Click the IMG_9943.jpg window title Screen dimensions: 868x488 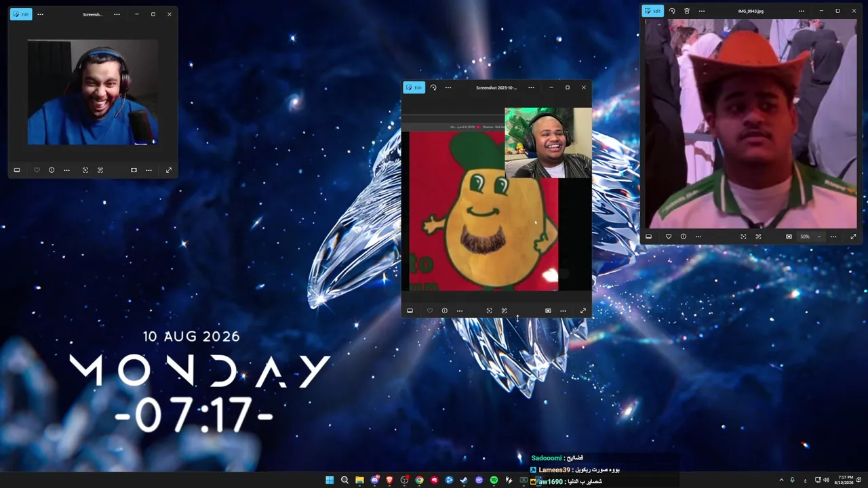coord(751,11)
